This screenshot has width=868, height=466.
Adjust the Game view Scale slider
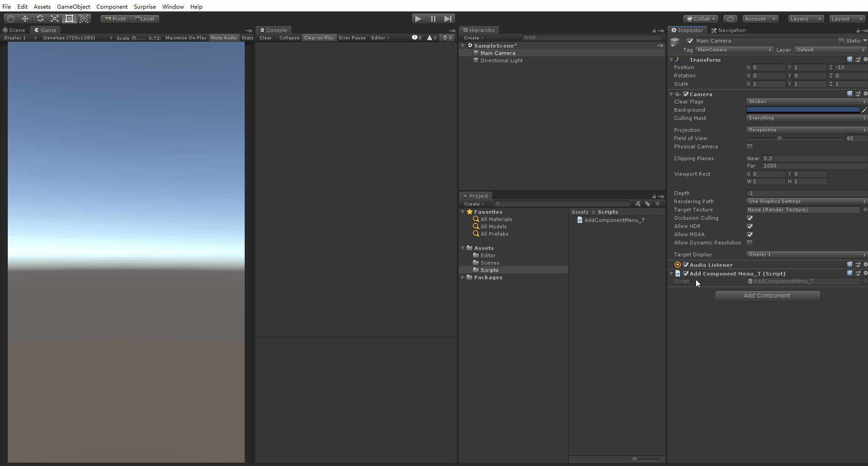click(x=139, y=38)
